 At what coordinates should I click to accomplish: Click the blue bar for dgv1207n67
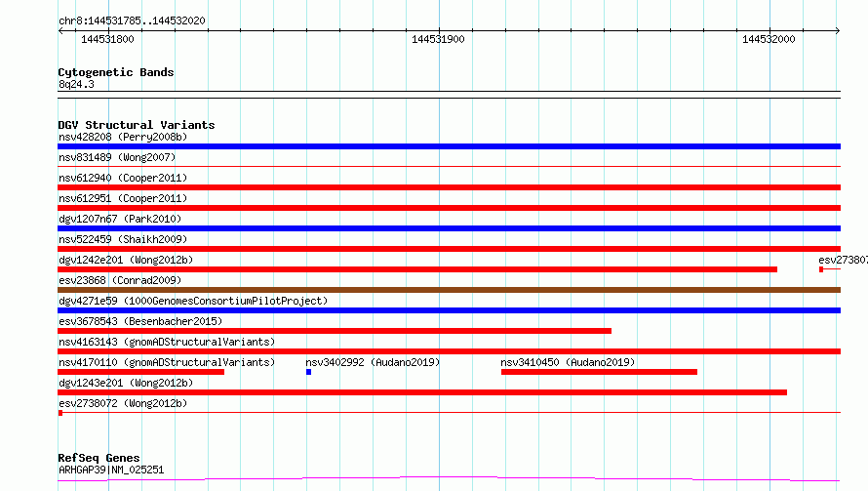pos(449,228)
